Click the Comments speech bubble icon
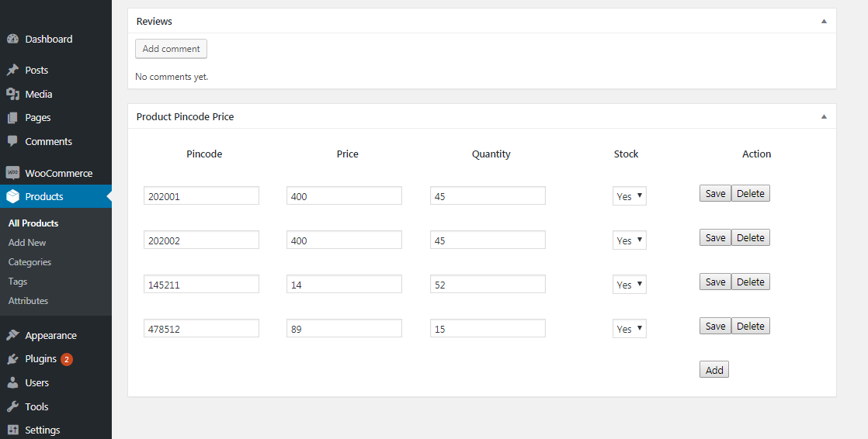 click(12, 141)
